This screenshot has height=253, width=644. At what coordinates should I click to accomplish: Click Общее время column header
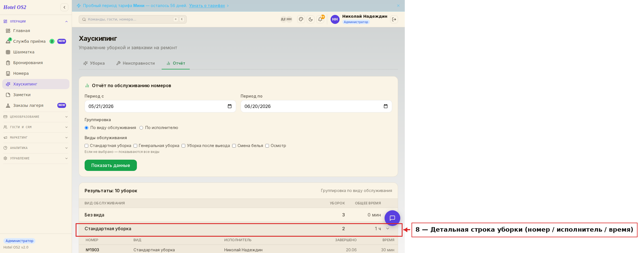368,203
